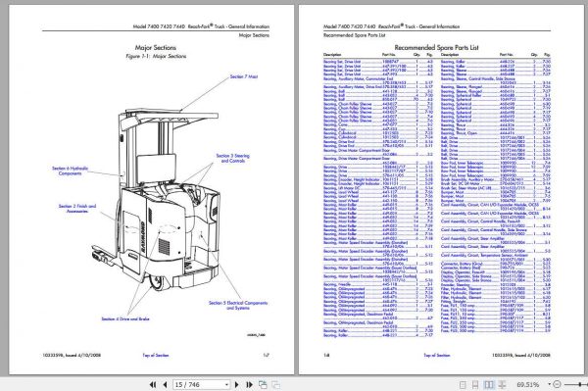This screenshot has height=391, width=588.
Task: Click the Figure 1-1: Major Sections caption
Action: [x=156, y=56]
